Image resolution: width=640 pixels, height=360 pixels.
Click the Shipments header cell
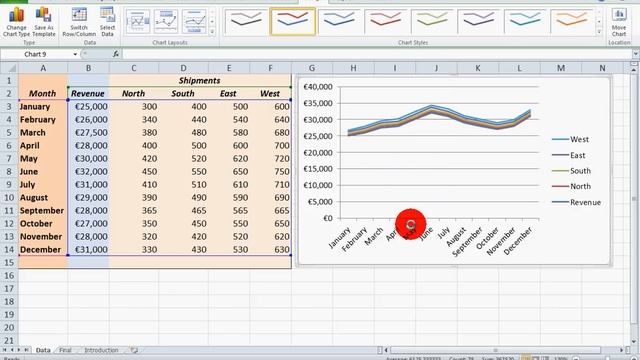[200, 80]
